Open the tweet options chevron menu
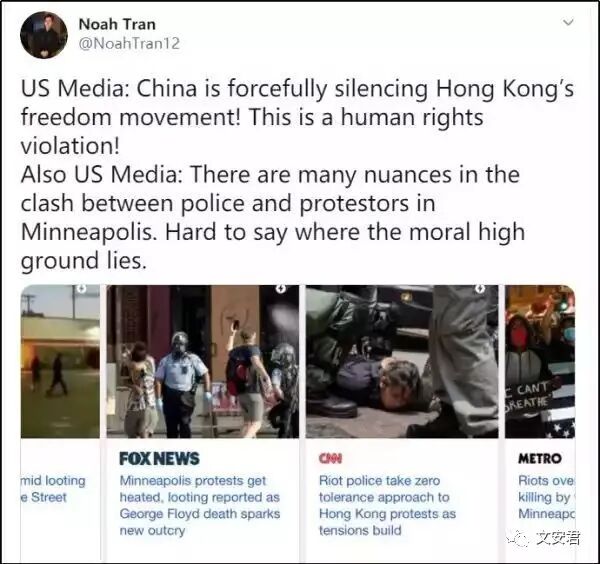The image size is (600, 564). (569, 22)
